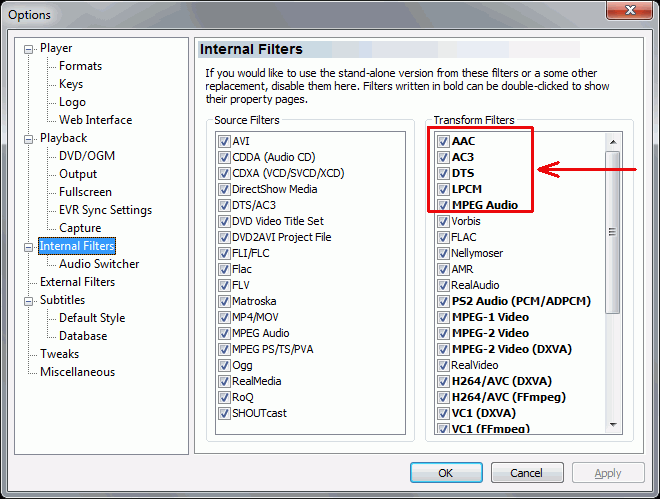Uncheck the AVI source filter
The width and height of the screenshot is (660, 499).
224,141
